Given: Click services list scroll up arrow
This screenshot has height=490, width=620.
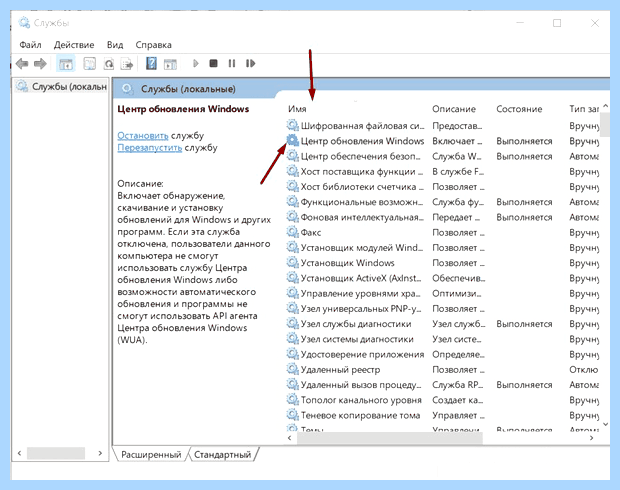Looking at the screenshot, I should click(605, 106).
